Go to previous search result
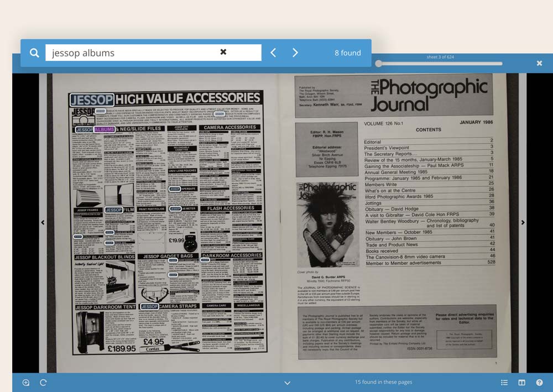Viewport: 553px width, 392px height. tap(273, 53)
